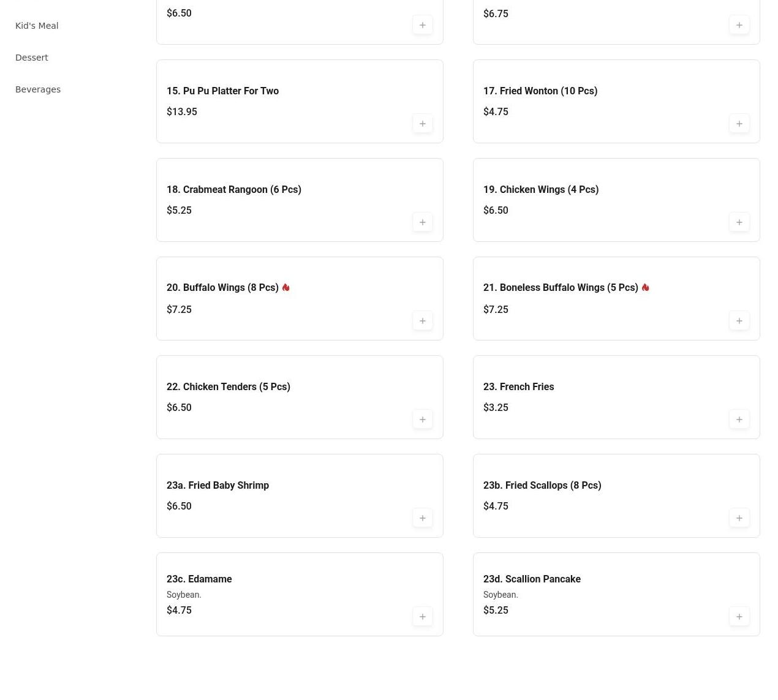Add Fried Baby Shrimp plus icon
Image resolution: width=778 pixels, height=700 pixels.
[x=423, y=518]
